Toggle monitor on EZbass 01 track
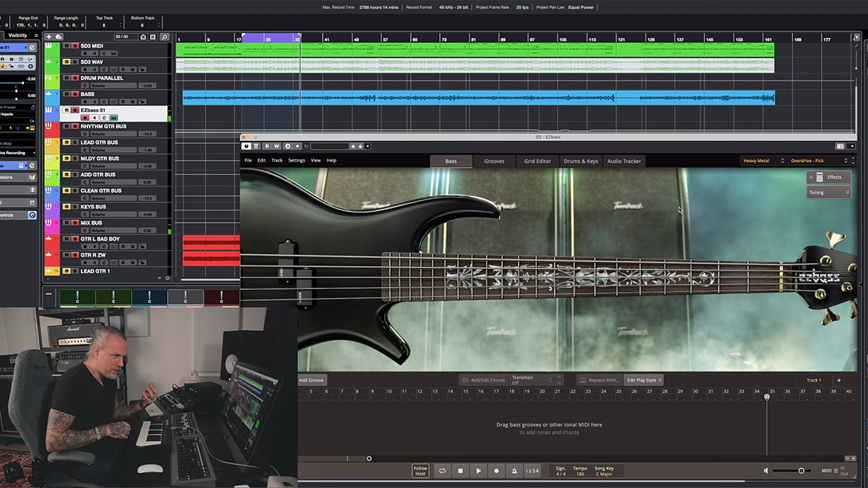Viewport: 868px width, 488px height. 94,118
